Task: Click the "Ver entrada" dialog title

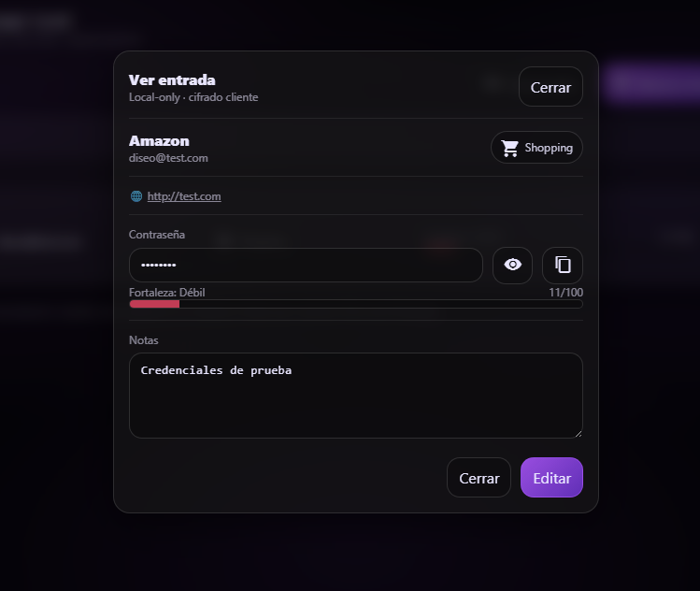Action: (172, 79)
